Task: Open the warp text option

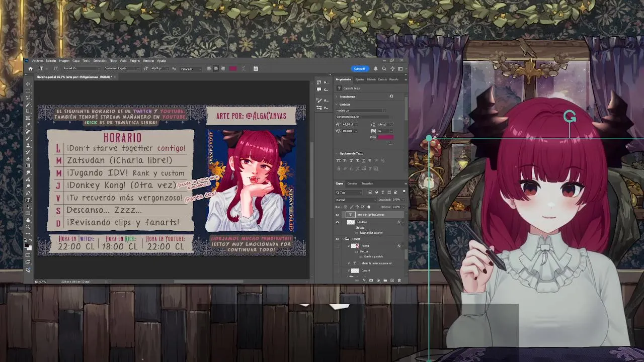Action: click(244, 68)
